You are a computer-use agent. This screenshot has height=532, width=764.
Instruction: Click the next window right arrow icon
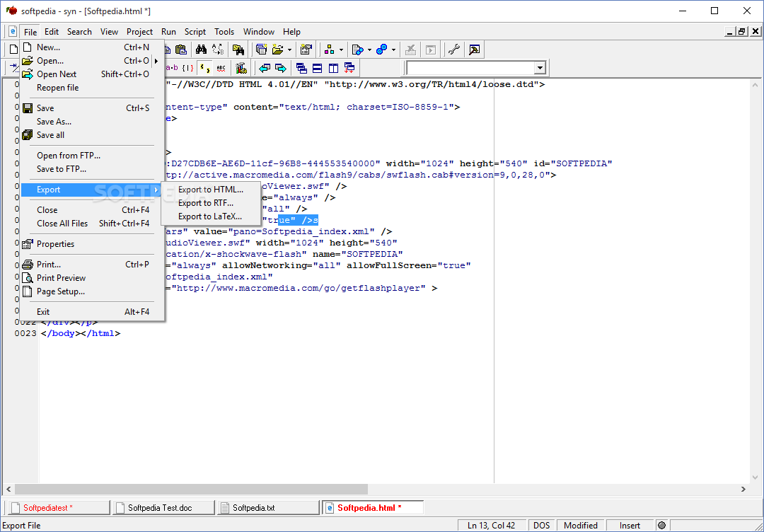click(x=281, y=68)
